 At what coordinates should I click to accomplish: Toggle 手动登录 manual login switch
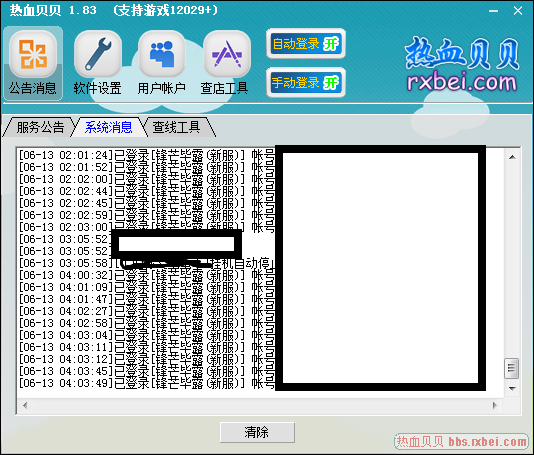click(306, 82)
